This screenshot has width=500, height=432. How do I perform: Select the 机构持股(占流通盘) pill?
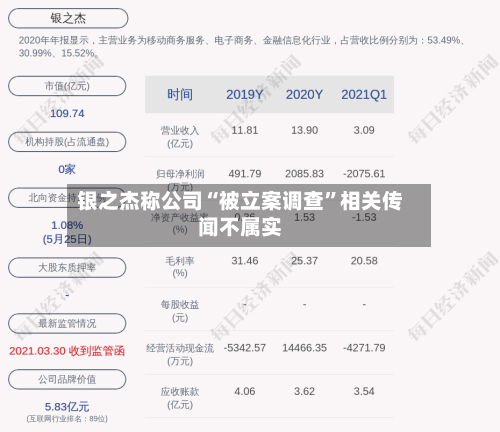pyautogui.click(x=67, y=142)
